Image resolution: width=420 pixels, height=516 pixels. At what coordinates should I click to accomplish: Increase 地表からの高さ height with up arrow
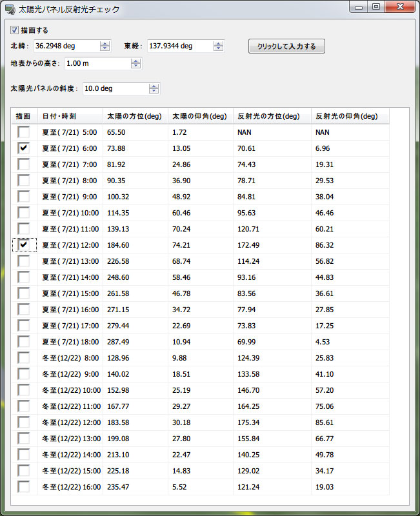(x=135, y=61)
